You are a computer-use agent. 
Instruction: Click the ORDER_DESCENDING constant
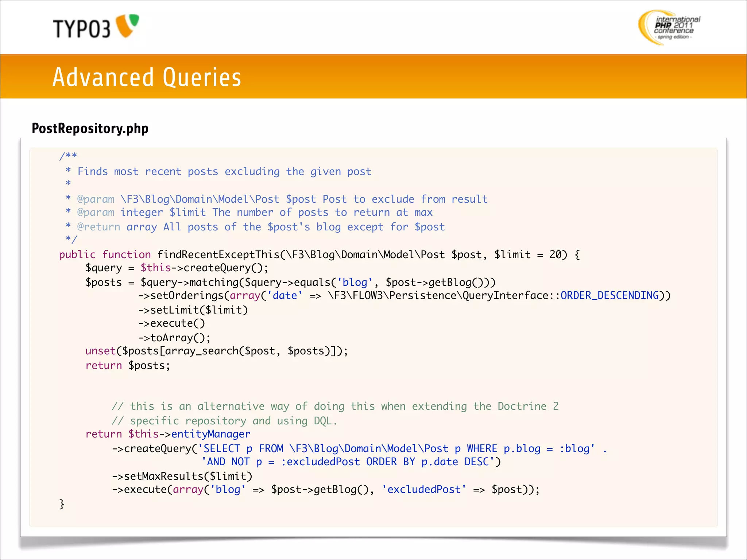point(609,295)
